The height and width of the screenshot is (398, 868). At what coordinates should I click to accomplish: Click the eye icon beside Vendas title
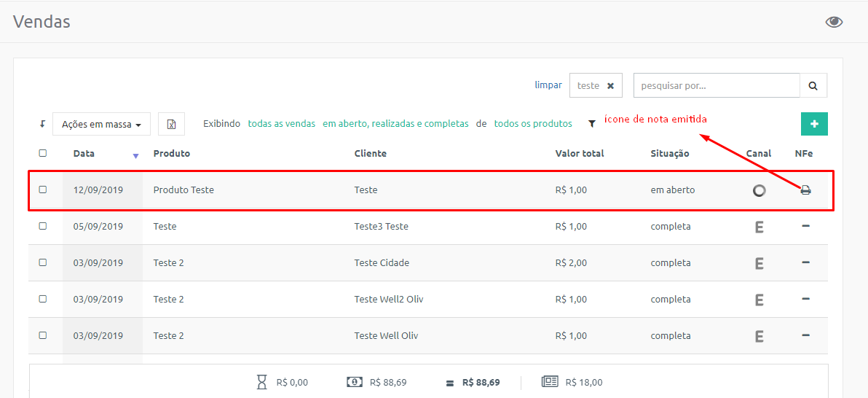[x=834, y=22]
